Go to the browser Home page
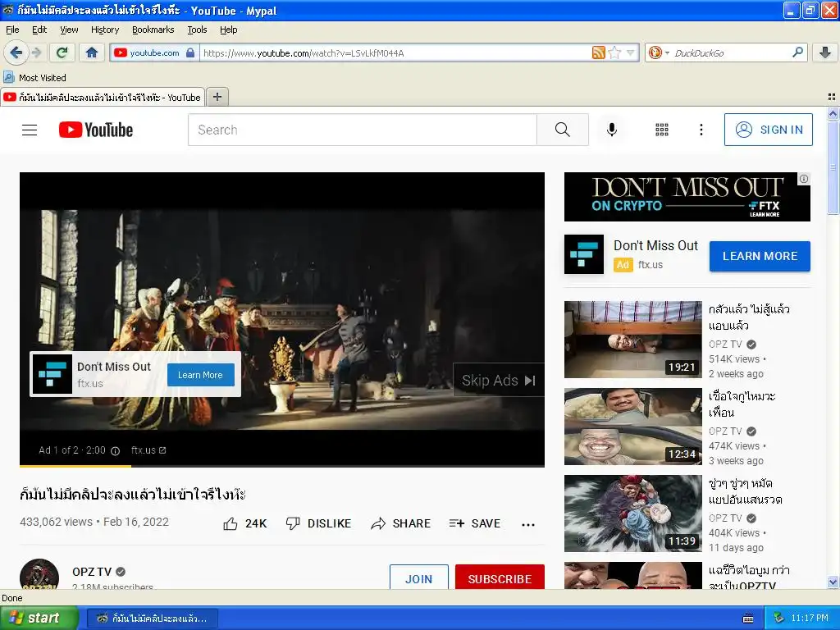The image size is (840, 630). click(92, 52)
